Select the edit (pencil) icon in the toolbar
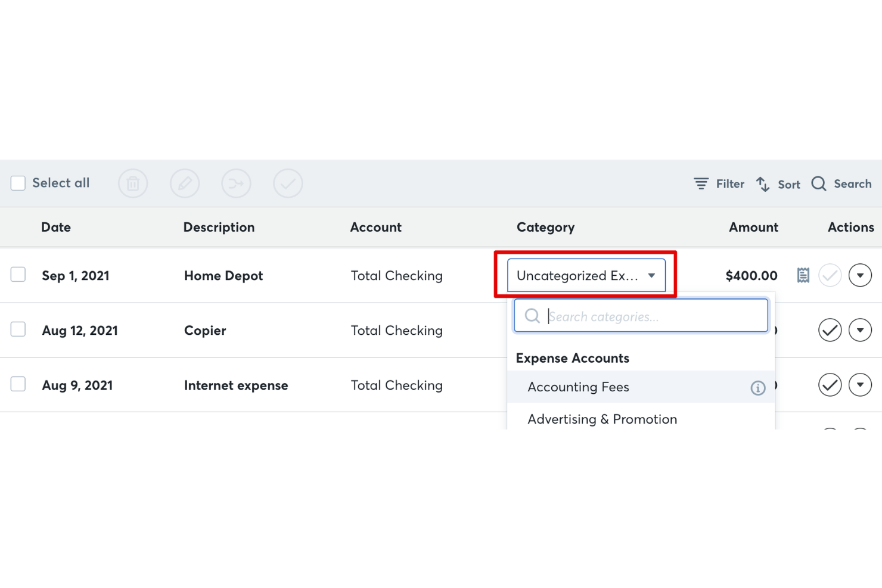This screenshot has width=882, height=588. 185,183
